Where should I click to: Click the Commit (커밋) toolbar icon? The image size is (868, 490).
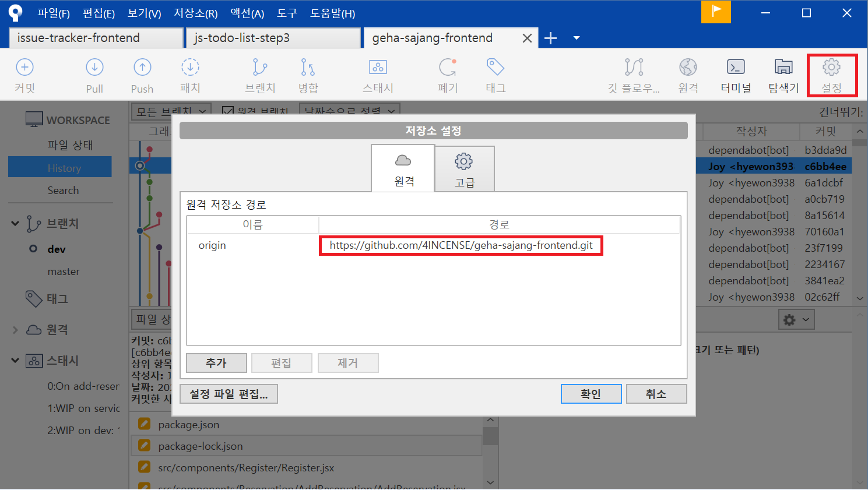click(x=24, y=68)
